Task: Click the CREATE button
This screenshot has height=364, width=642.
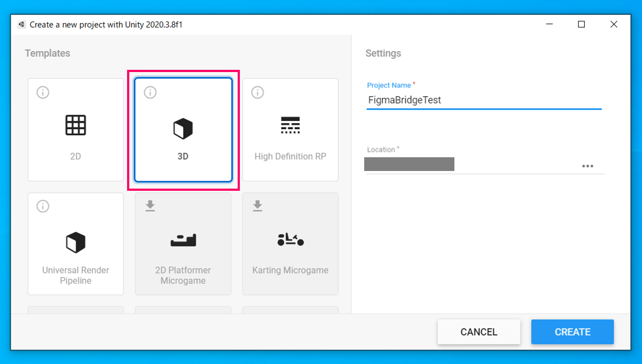Action: (x=572, y=332)
